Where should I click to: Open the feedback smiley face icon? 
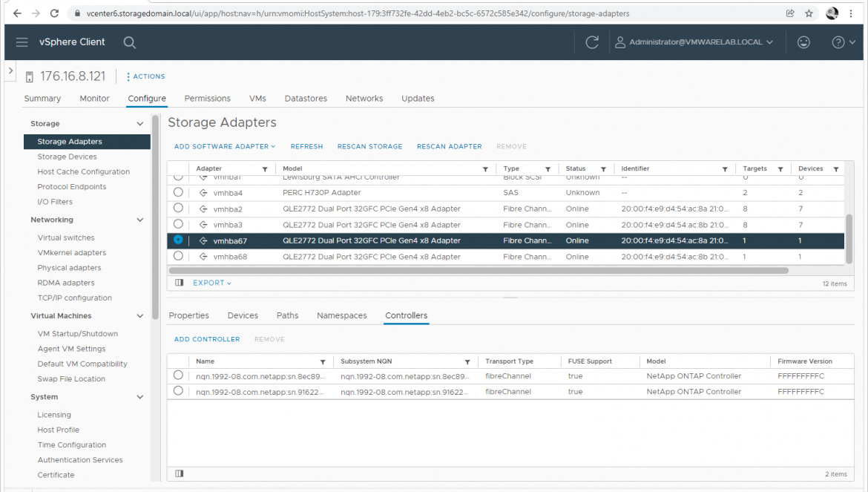click(x=803, y=42)
